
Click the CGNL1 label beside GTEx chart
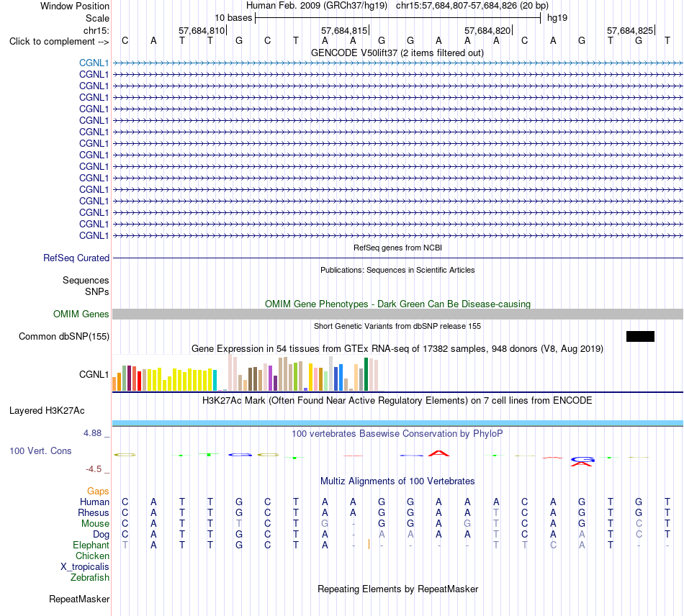pyautogui.click(x=94, y=374)
